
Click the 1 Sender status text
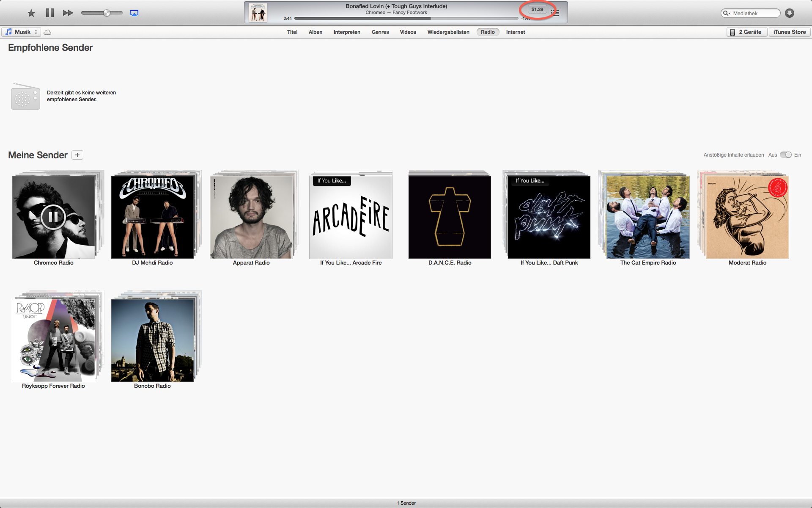click(x=406, y=503)
